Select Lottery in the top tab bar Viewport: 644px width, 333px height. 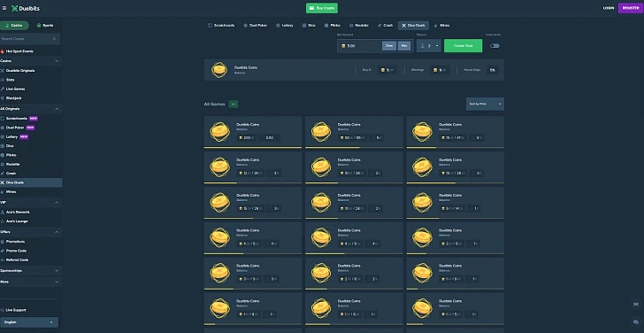point(285,26)
